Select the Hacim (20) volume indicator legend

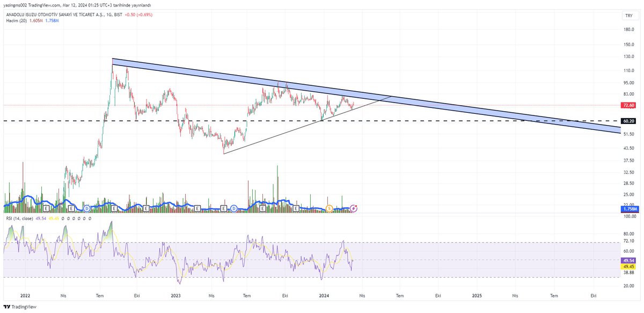(17, 20)
